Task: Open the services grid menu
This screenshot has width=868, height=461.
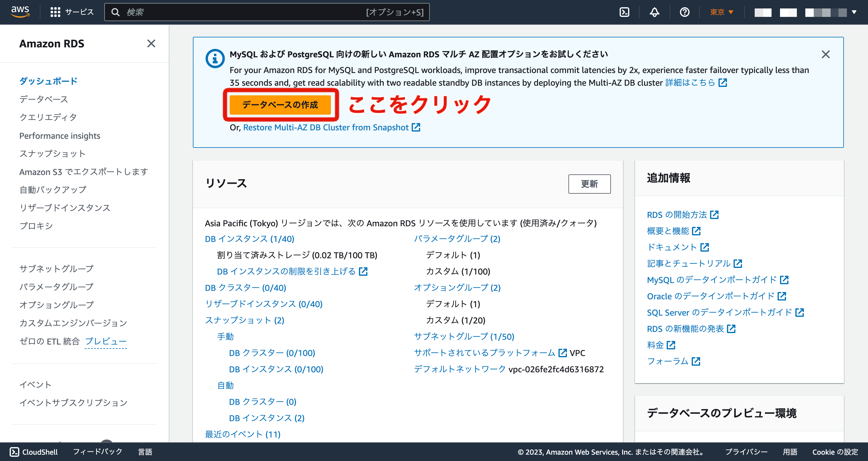Action: [55, 12]
